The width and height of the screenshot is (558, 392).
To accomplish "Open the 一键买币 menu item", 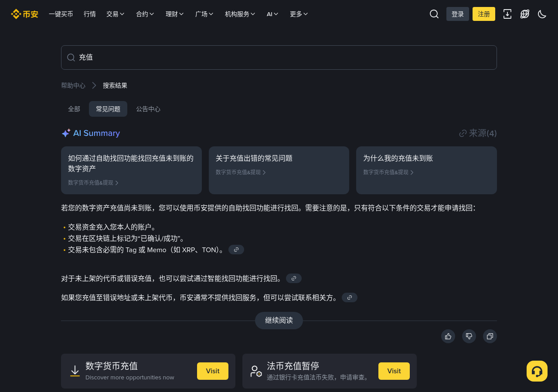I will (x=61, y=14).
